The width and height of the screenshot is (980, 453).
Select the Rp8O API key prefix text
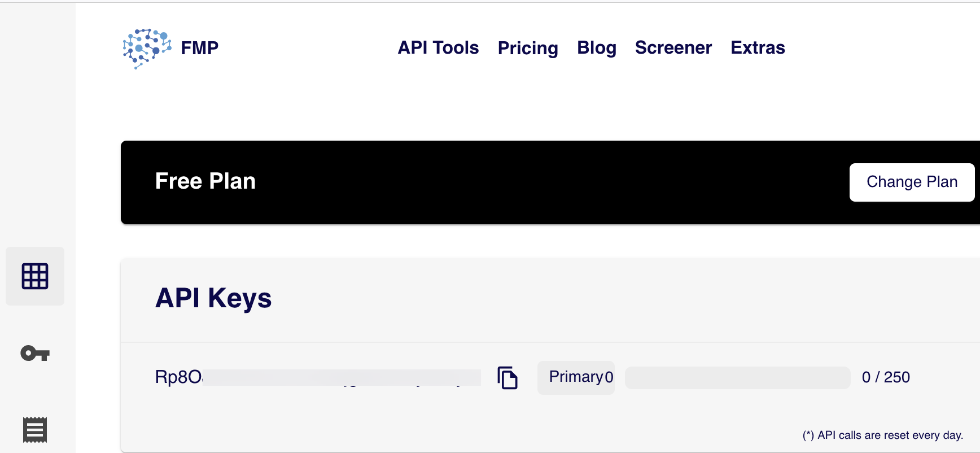tap(178, 377)
